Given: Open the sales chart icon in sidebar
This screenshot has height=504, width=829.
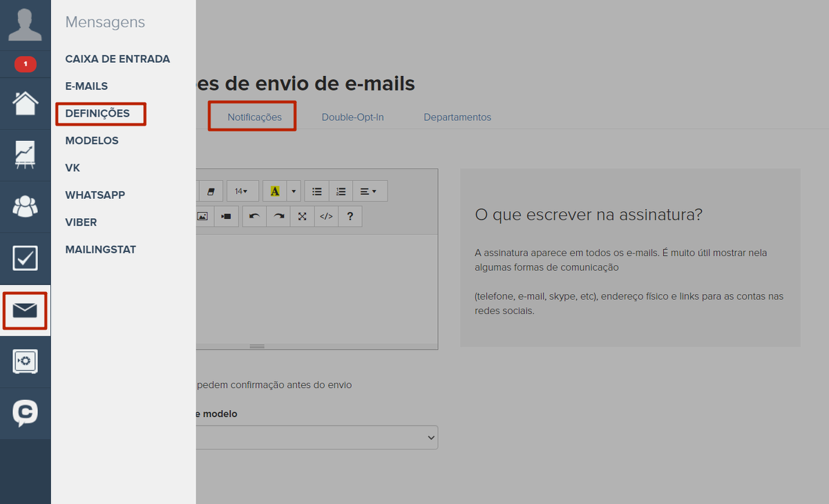Looking at the screenshot, I should [x=25, y=155].
